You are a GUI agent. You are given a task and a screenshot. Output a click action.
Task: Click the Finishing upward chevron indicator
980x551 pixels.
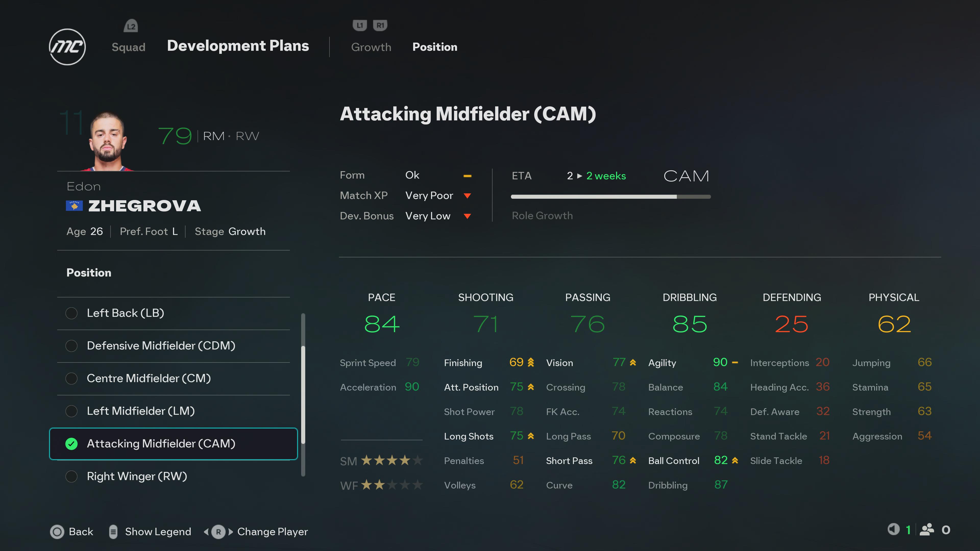tap(531, 362)
